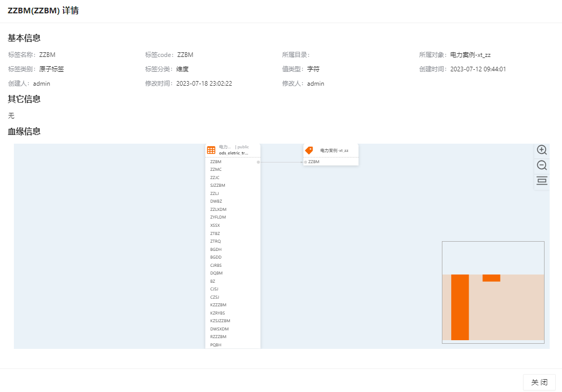Click the small orange block in minimap
Screen dimensions: 562x392
[x=491, y=278]
